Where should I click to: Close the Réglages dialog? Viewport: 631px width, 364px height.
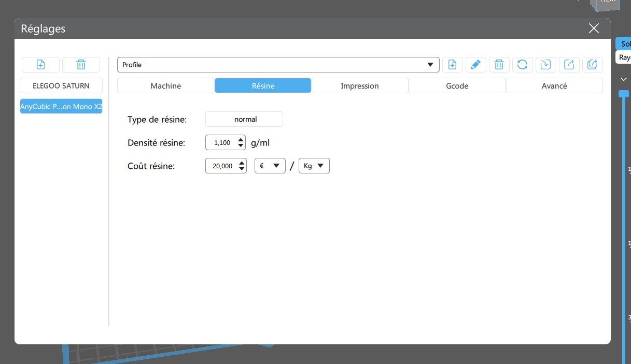[x=594, y=28]
